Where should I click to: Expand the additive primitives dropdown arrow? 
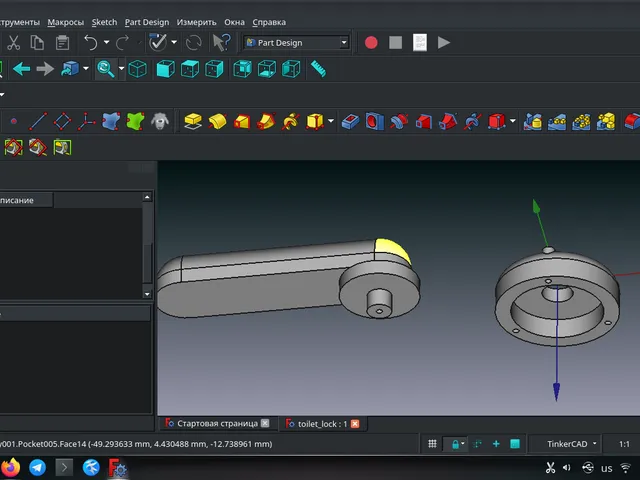pos(331,121)
